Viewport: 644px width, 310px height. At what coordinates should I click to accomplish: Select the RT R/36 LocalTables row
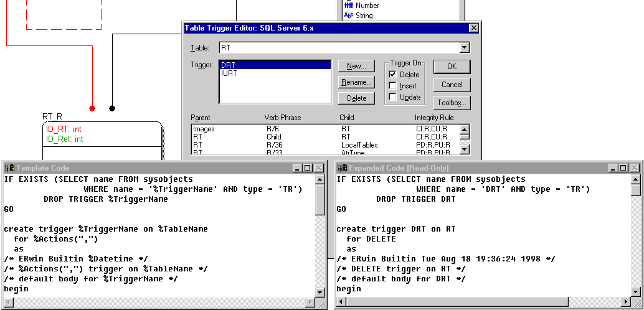324,145
